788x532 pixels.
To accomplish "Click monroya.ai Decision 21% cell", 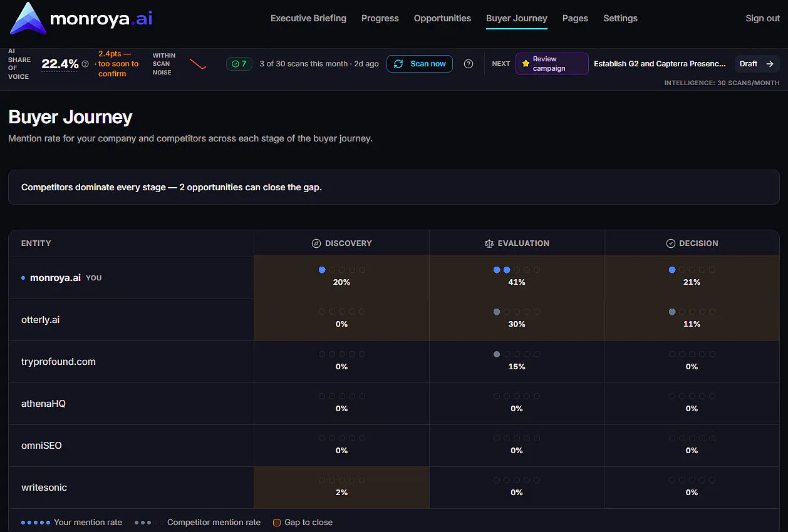I will click(x=692, y=278).
